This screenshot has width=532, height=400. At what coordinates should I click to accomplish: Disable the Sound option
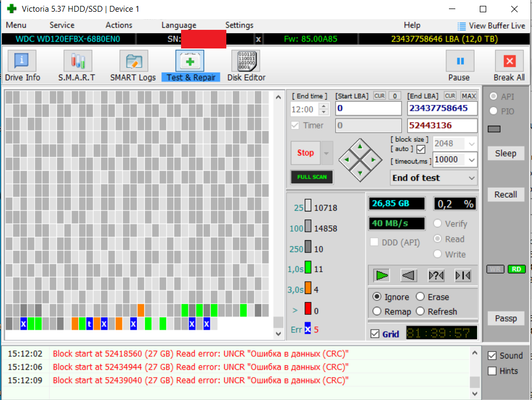coord(492,355)
